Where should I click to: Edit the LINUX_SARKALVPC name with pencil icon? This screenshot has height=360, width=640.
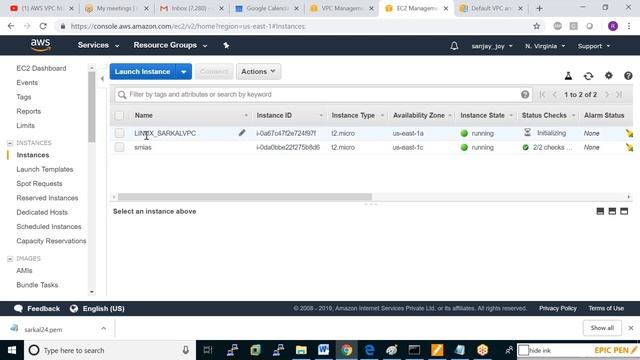[242, 133]
